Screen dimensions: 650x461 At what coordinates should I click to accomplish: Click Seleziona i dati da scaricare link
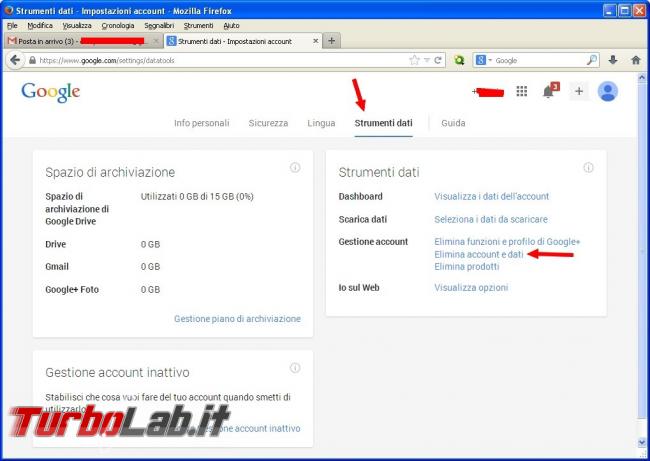tap(491, 219)
